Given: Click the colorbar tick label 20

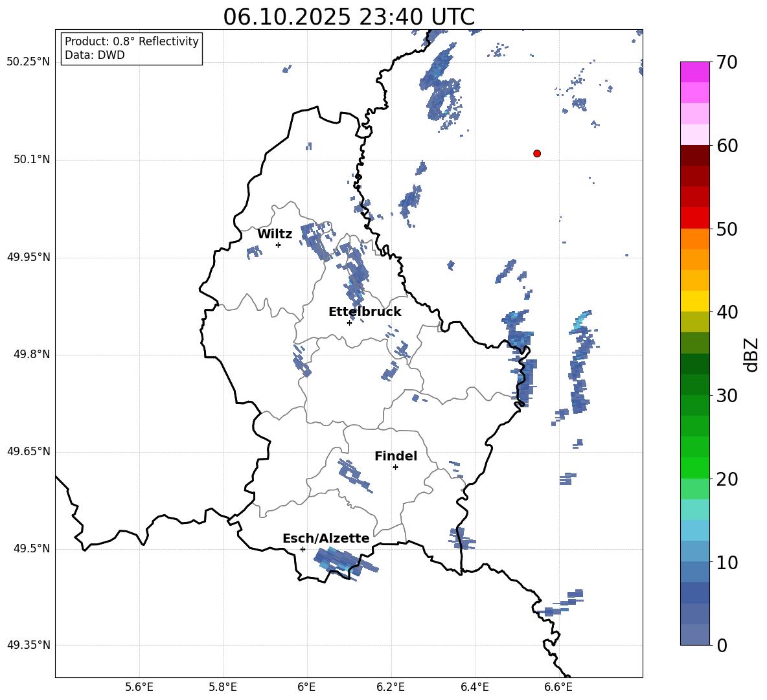Looking at the screenshot, I should [x=727, y=479].
